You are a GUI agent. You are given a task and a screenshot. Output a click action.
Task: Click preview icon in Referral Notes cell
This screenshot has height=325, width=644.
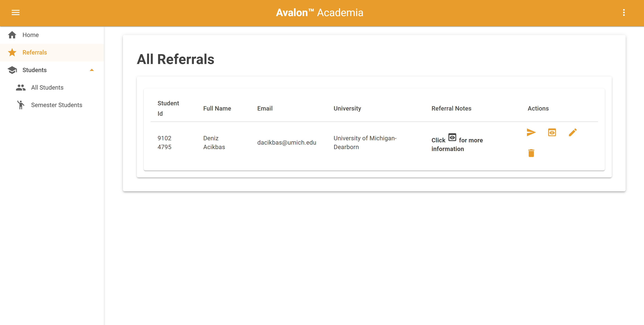pyautogui.click(x=452, y=137)
